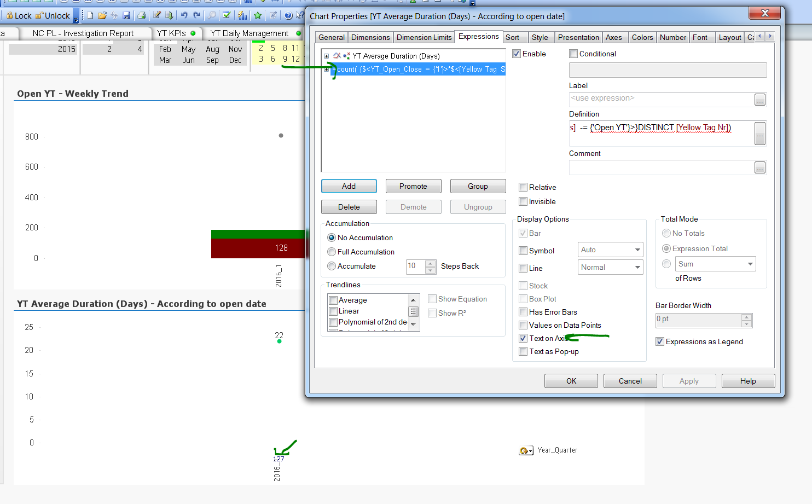Open the Comment expression editor ellipsis button
Image resolution: width=812 pixels, height=504 pixels.
760,167
